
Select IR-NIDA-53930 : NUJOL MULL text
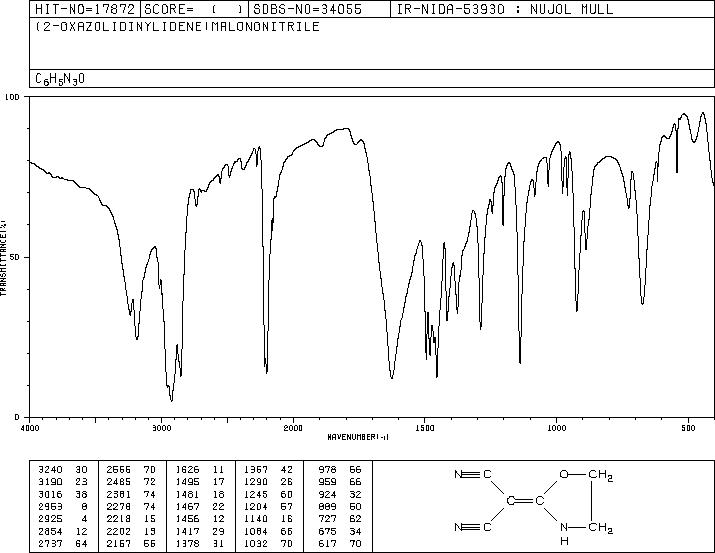pyautogui.click(x=505, y=9)
